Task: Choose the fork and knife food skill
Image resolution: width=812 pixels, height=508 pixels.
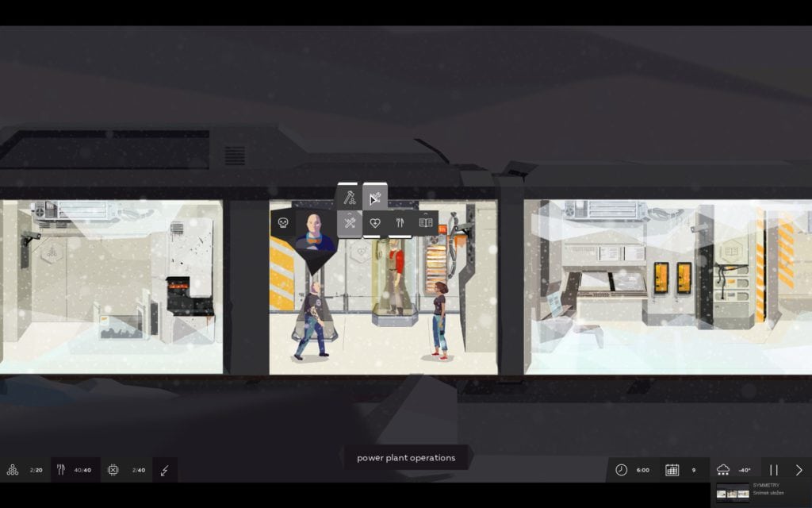Action: click(x=400, y=223)
